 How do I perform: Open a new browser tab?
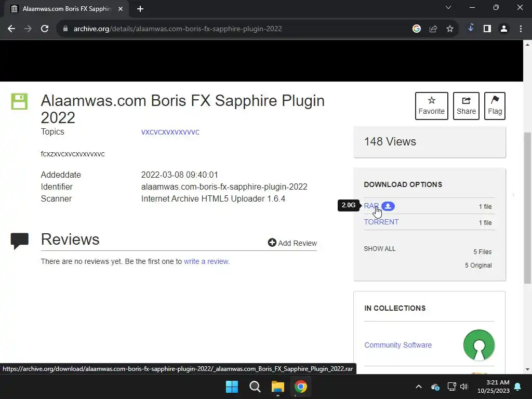coord(140,9)
